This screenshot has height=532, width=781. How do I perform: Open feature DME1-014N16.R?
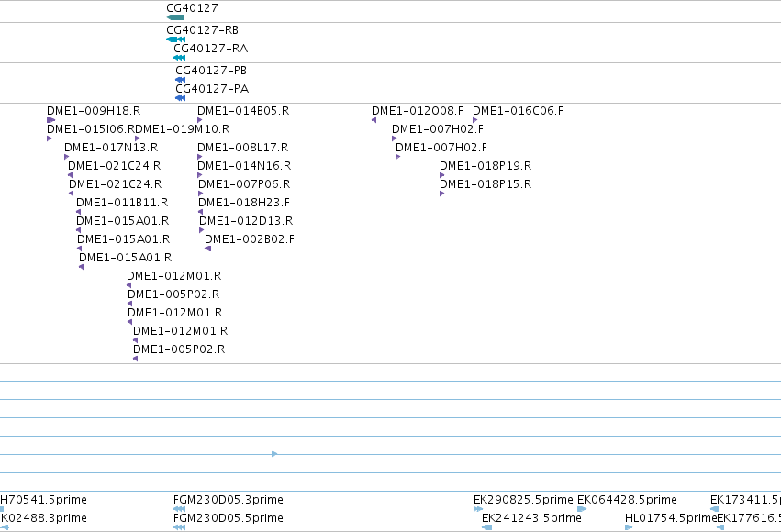pyautogui.click(x=244, y=166)
